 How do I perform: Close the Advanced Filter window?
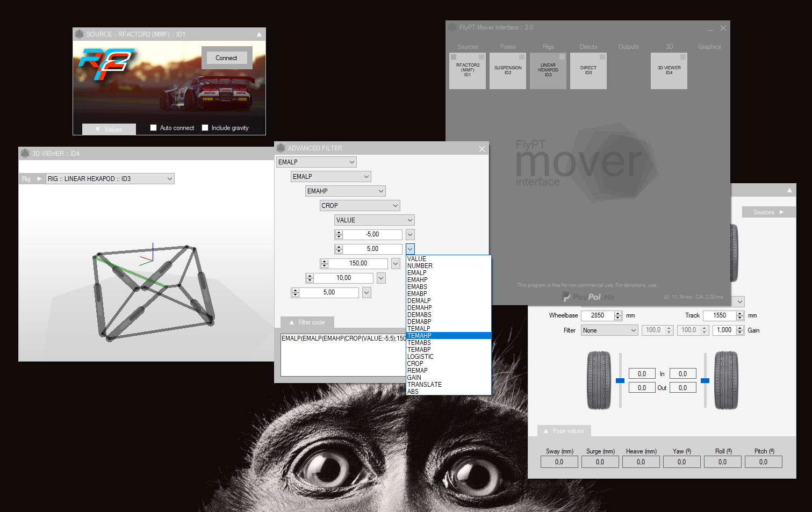pyautogui.click(x=482, y=149)
